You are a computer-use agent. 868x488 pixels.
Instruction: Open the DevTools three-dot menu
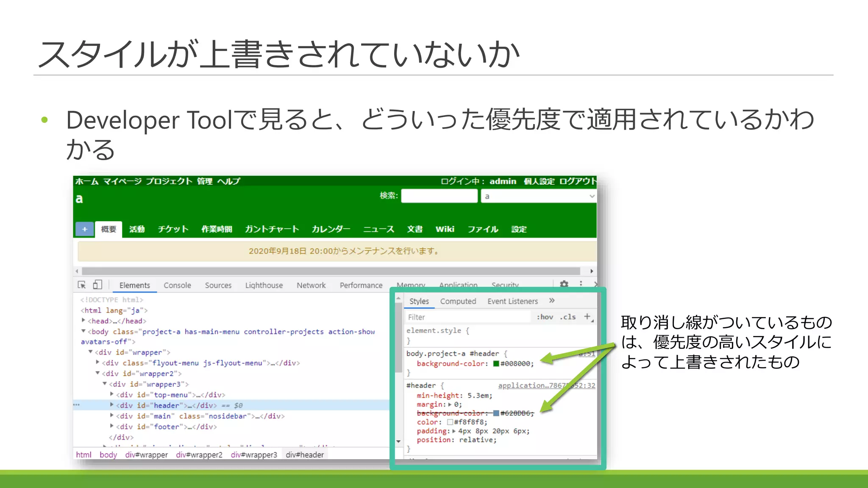581,284
